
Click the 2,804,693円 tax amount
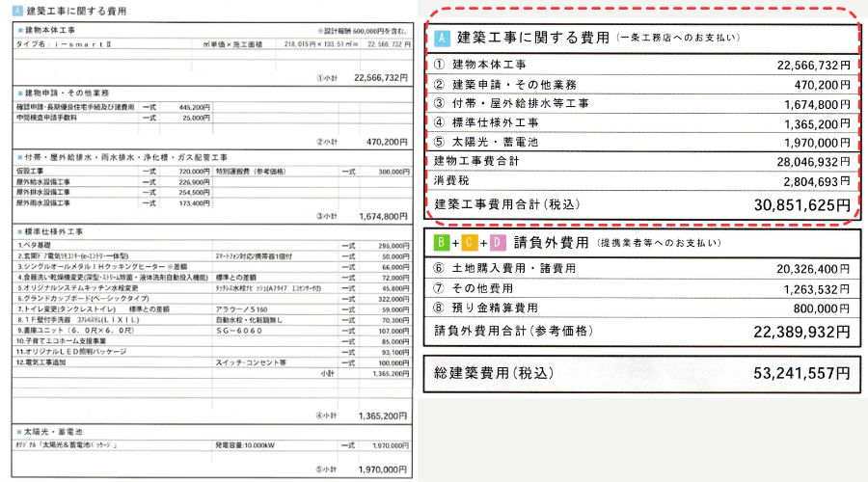pos(817,181)
